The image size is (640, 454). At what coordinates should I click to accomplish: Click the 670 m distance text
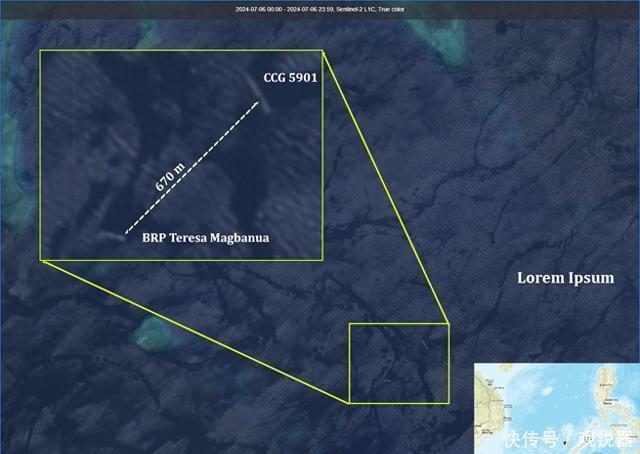tap(170, 178)
